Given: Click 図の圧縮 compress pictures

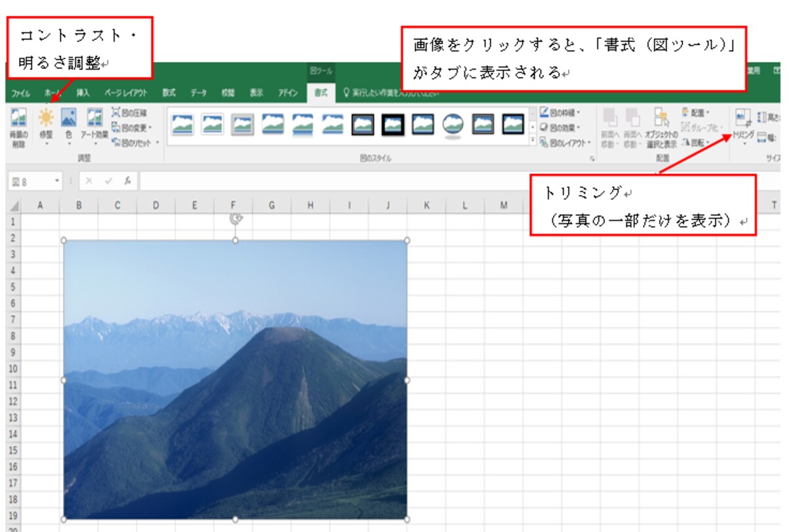Looking at the screenshot, I should 129,112.
